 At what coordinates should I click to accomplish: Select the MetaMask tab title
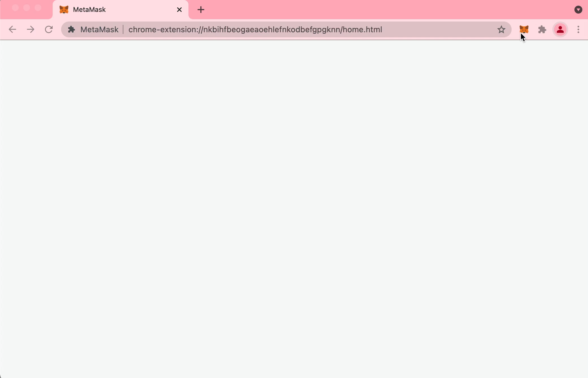coord(89,10)
